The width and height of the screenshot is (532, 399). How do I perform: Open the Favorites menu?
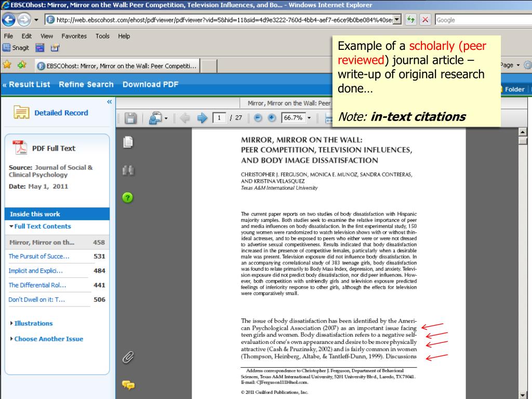(x=74, y=36)
